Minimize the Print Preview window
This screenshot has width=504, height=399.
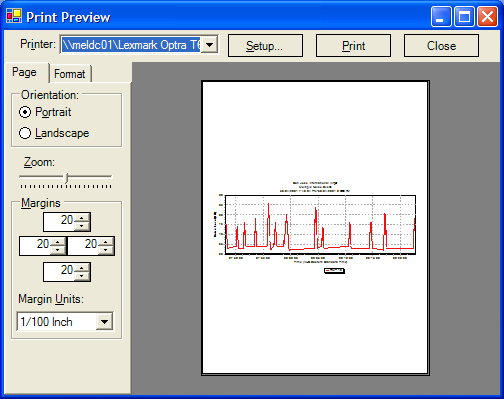pos(440,17)
